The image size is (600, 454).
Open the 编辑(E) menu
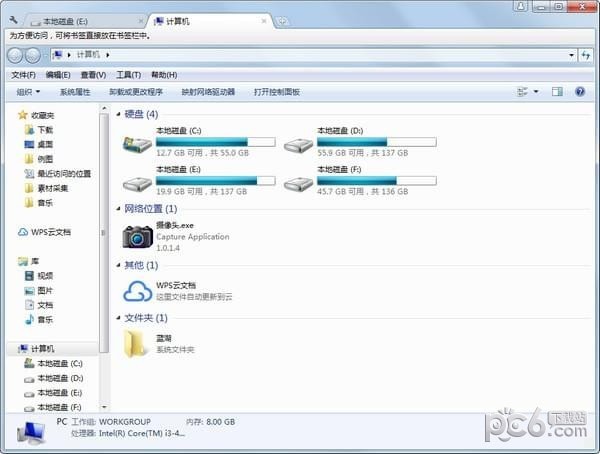coord(58,75)
